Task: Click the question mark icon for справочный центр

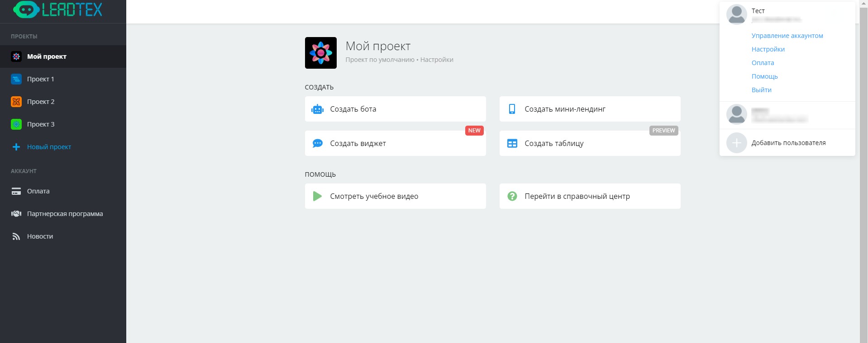Action: (x=512, y=196)
